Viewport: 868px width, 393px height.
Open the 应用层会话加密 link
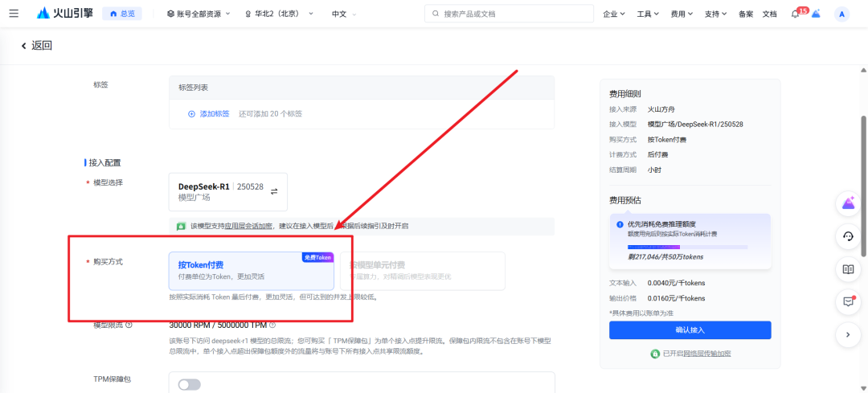[x=248, y=227]
